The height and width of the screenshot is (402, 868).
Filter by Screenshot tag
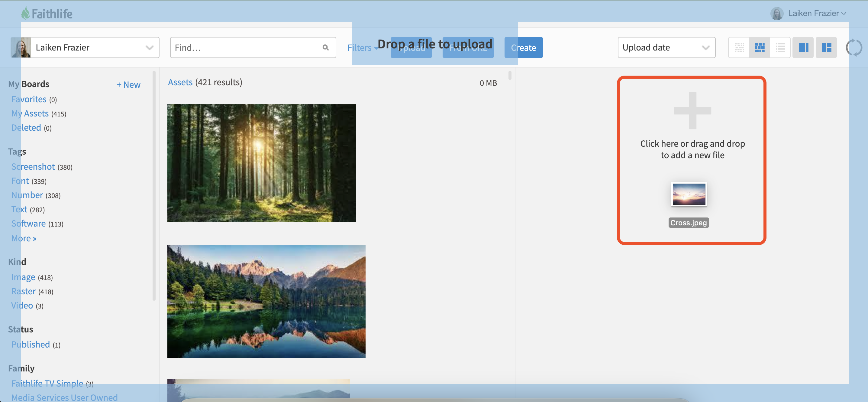click(33, 167)
